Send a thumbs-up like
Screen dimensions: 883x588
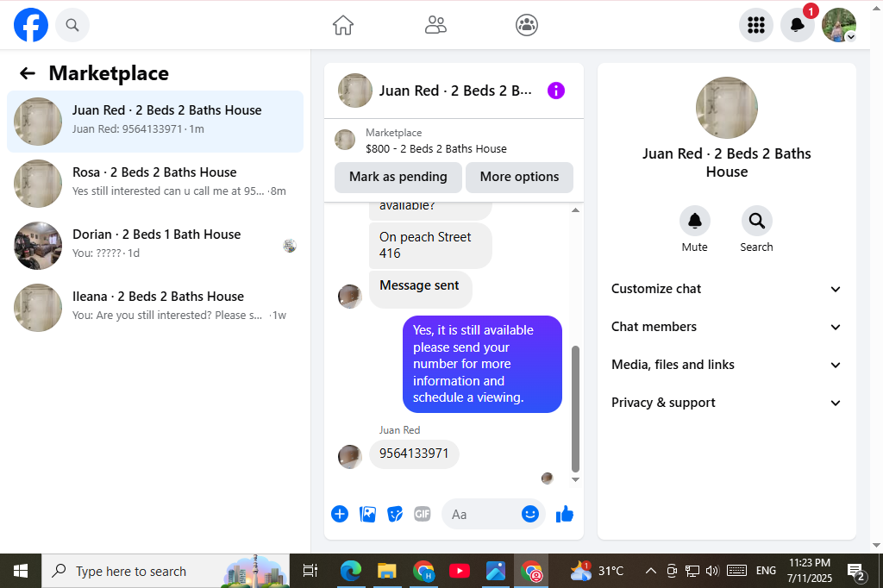(564, 514)
